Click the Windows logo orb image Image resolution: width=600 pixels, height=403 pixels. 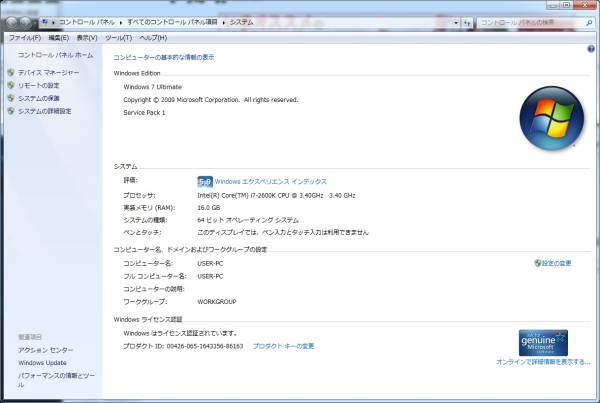point(551,118)
